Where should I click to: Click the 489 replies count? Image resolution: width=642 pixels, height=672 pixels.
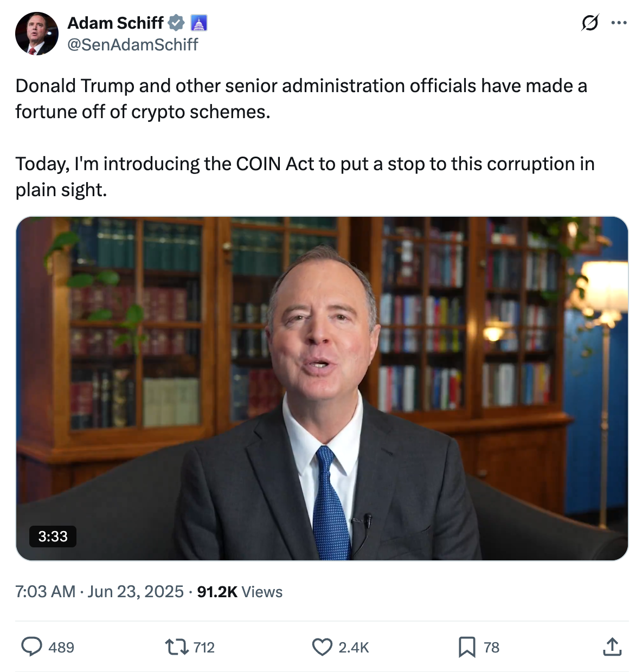click(x=61, y=647)
